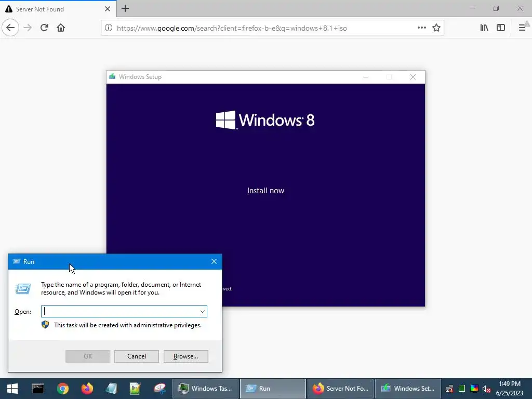
Task: Open the green notepad icon on taskbar
Action: pyautogui.click(x=135, y=389)
